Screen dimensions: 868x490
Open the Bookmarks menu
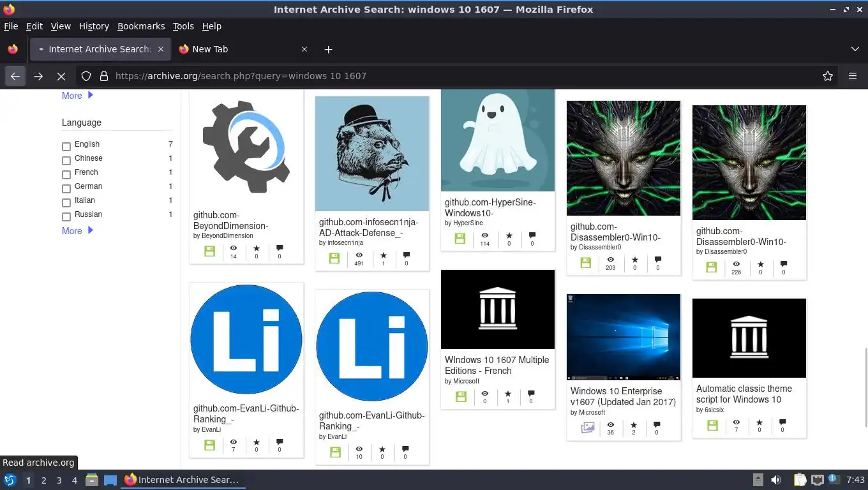pos(141,26)
